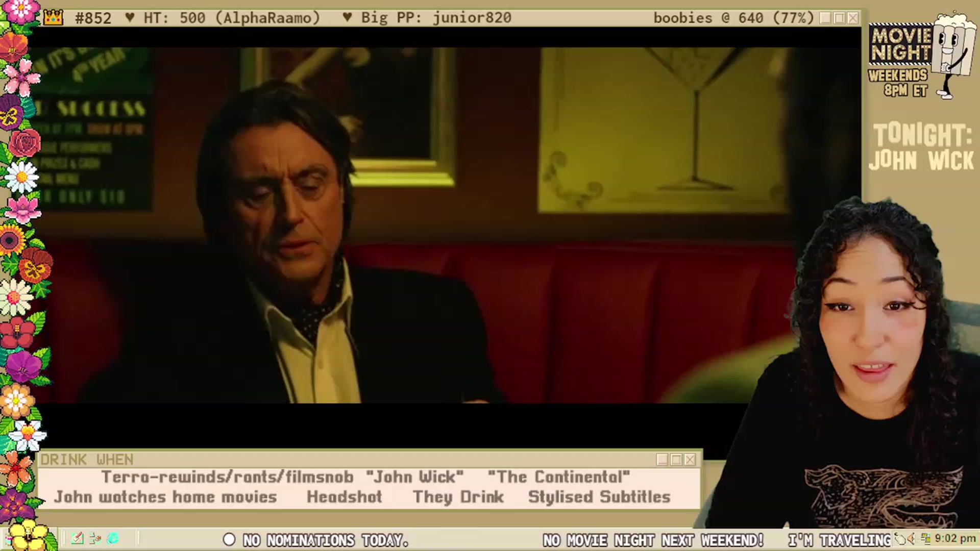This screenshot has width=980, height=551.
Task: Click "NO MOVIE NIGHT NEXT WEEKEND!" ticker text
Action: (653, 540)
